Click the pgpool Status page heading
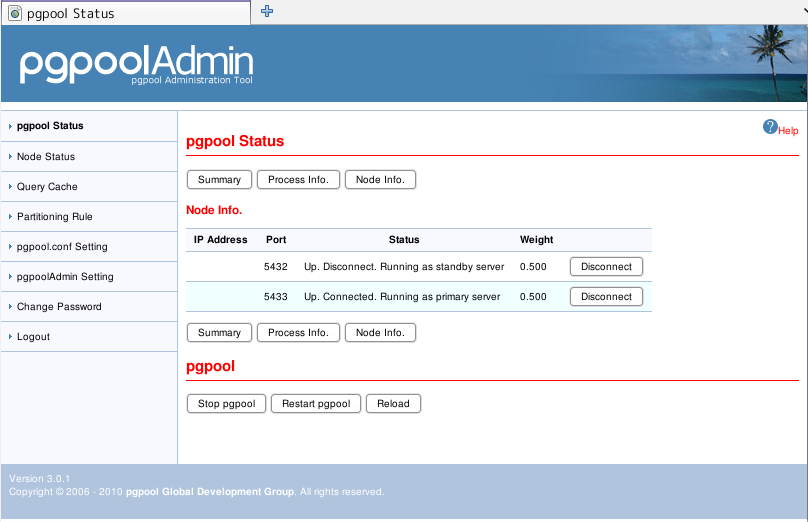Screen dimensions: 808x522 pyautogui.click(x=235, y=141)
